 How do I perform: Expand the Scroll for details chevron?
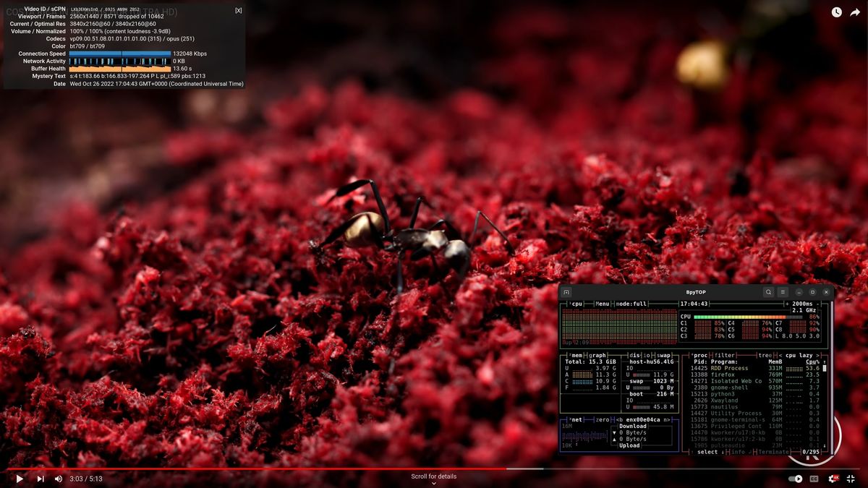pos(433,484)
